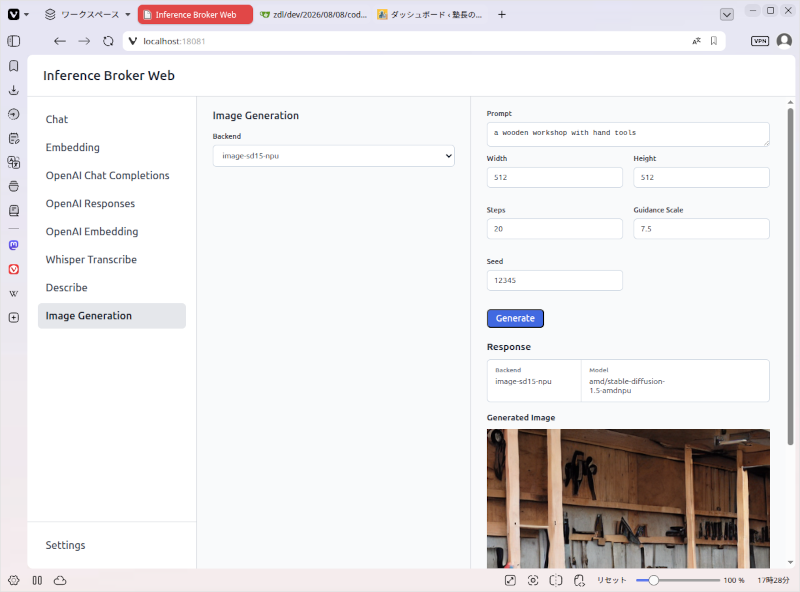Focus the Steps input field
The height and width of the screenshot is (592, 800).
tap(555, 229)
